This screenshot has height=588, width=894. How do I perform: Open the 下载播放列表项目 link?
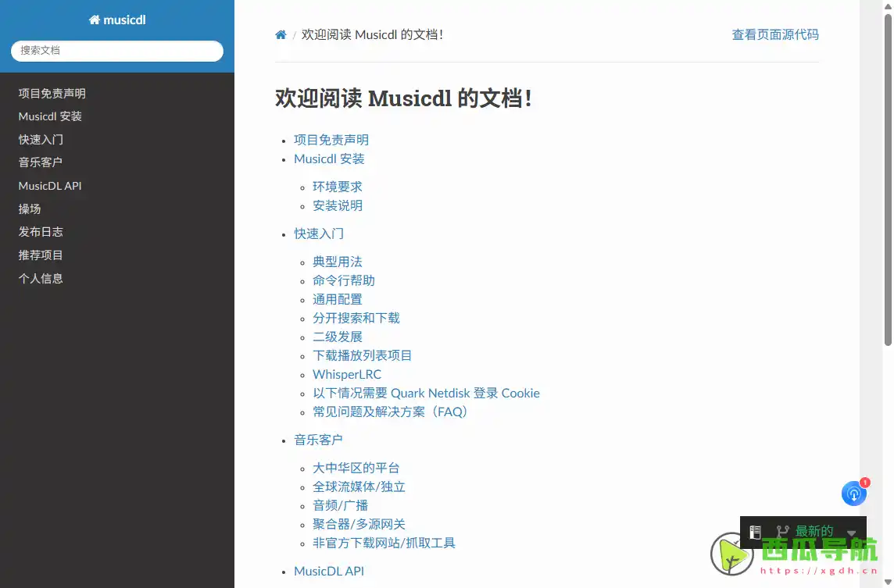click(x=362, y=355)
